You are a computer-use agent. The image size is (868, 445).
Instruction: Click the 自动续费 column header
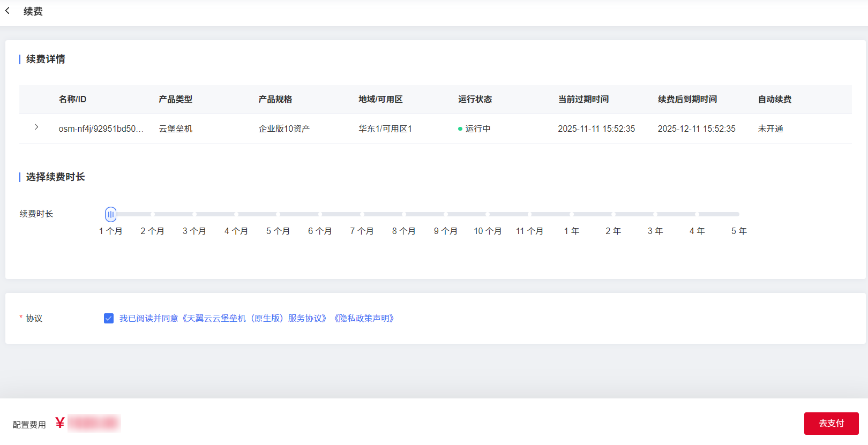pos(774,100)
